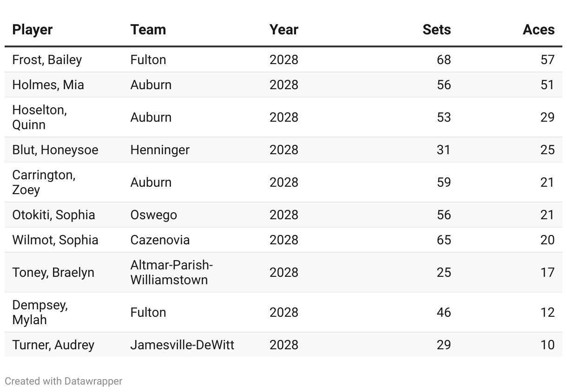Select the Wilmot, Sophia row name
The width and height of the screenshot is (567, 392).
[x=55, y=240]
